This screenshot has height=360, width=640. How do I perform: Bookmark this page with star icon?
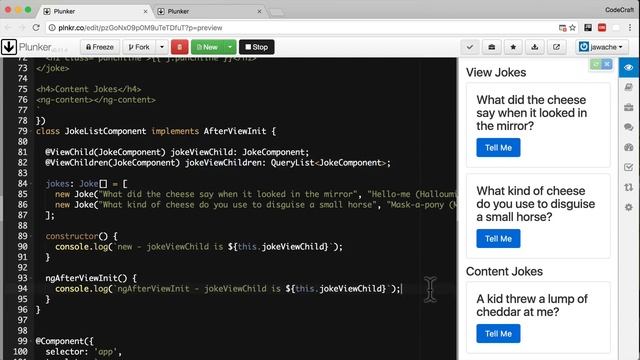pos(573,28)
